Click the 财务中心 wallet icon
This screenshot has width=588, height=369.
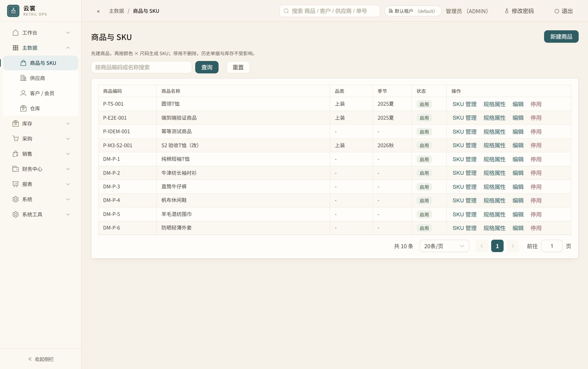click(x=15, y=169)
